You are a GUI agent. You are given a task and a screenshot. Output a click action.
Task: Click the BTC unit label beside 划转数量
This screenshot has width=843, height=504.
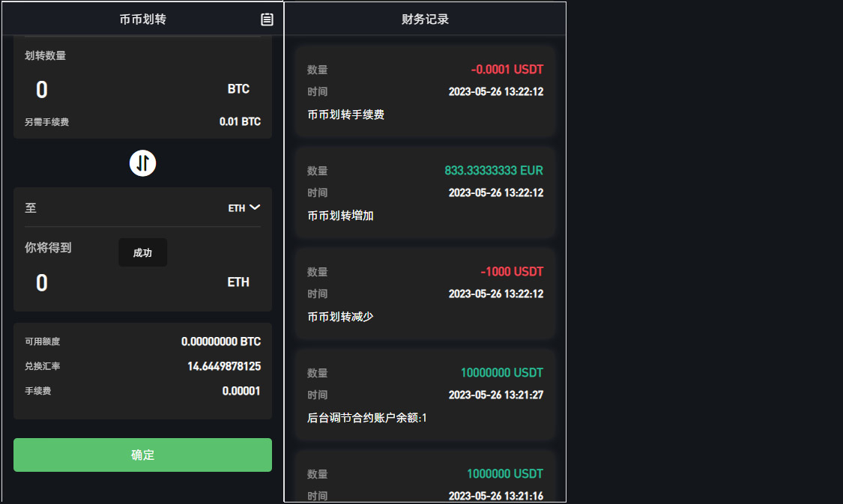[238, 89]
